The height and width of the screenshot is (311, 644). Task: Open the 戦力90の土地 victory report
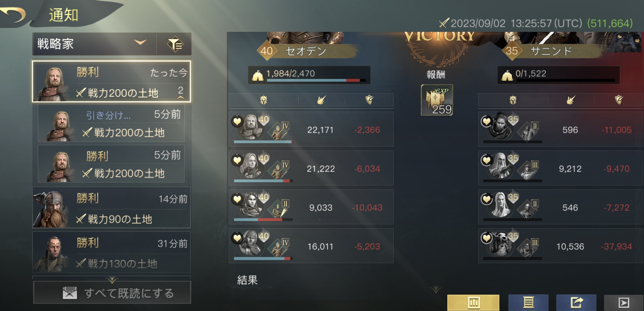[x=111, y=207]
